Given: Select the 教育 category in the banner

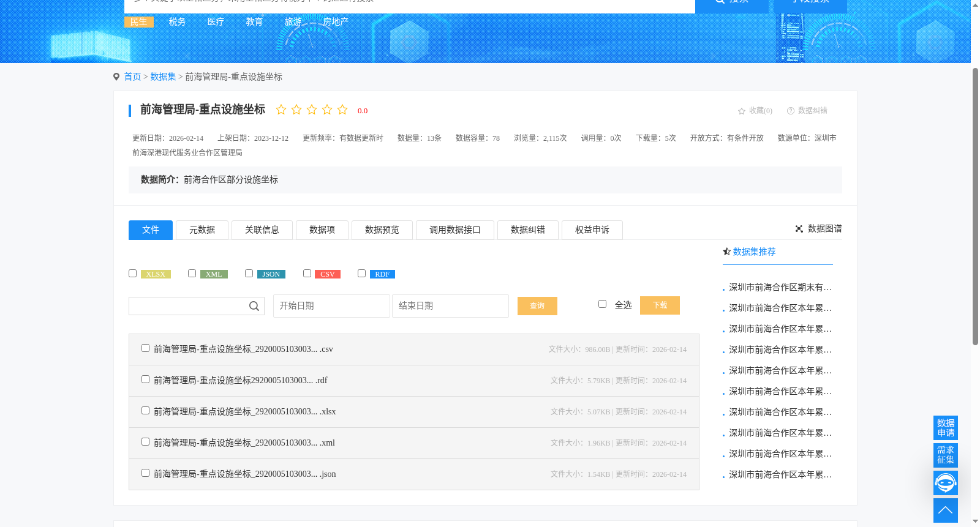Looking at the screenshot, I should 254,22.
